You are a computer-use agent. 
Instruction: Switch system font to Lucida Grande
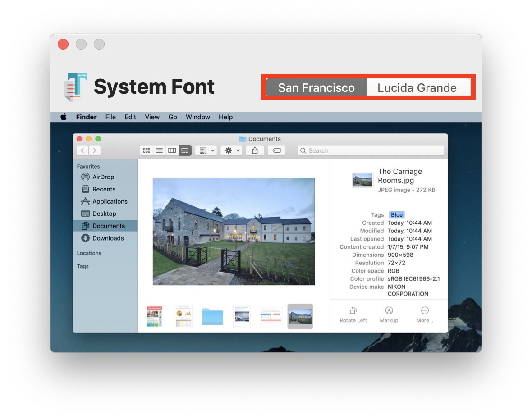point(418,87)
